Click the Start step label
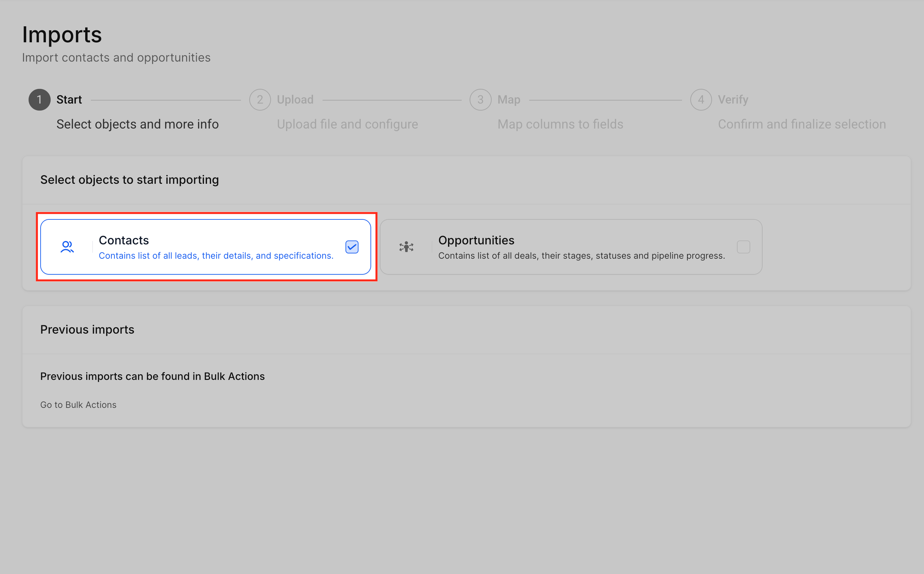 coord(69,100)
